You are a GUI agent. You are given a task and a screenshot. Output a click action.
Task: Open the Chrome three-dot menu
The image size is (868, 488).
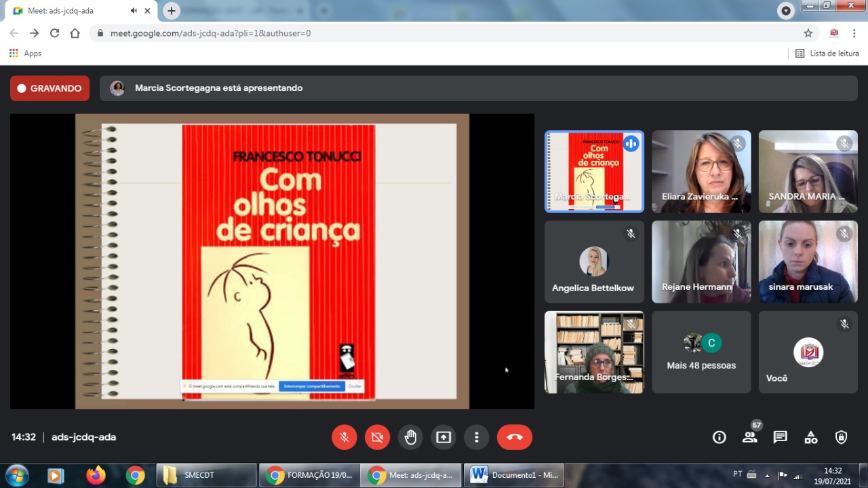pos(854,33)
